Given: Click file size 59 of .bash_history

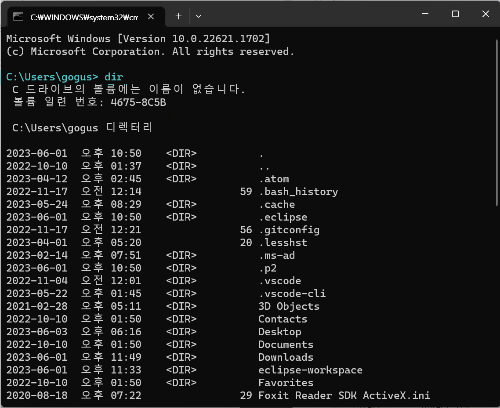Looking at the screenshot, I should [x=246, y=192].
